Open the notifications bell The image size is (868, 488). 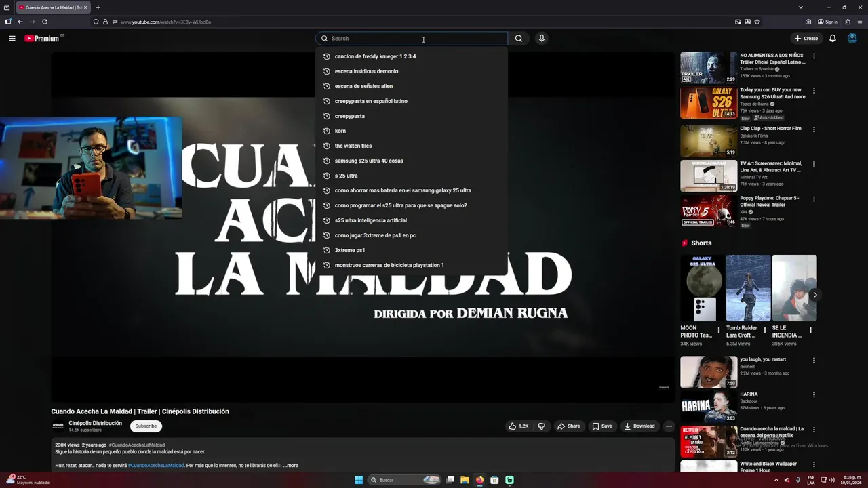point(833,39)
